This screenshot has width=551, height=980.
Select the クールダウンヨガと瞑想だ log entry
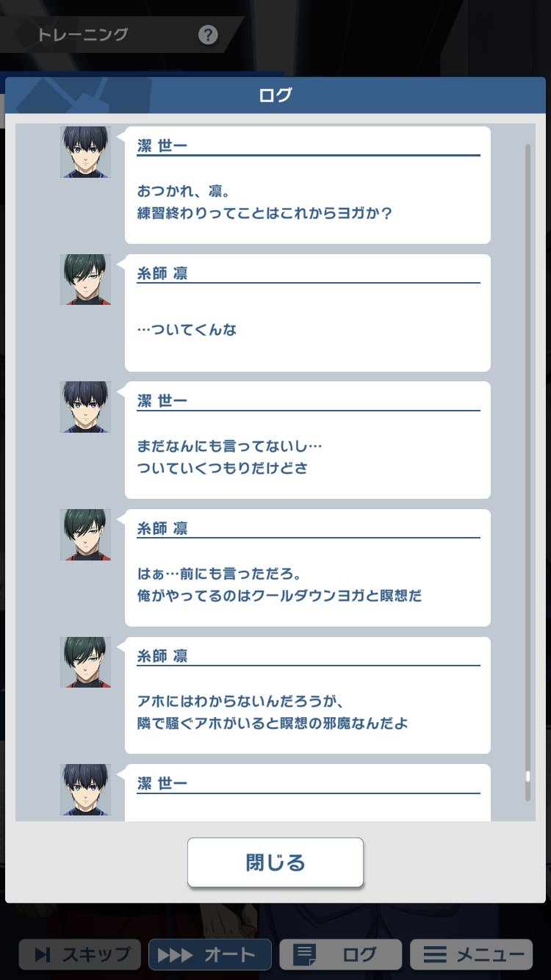tap(308, 568)
